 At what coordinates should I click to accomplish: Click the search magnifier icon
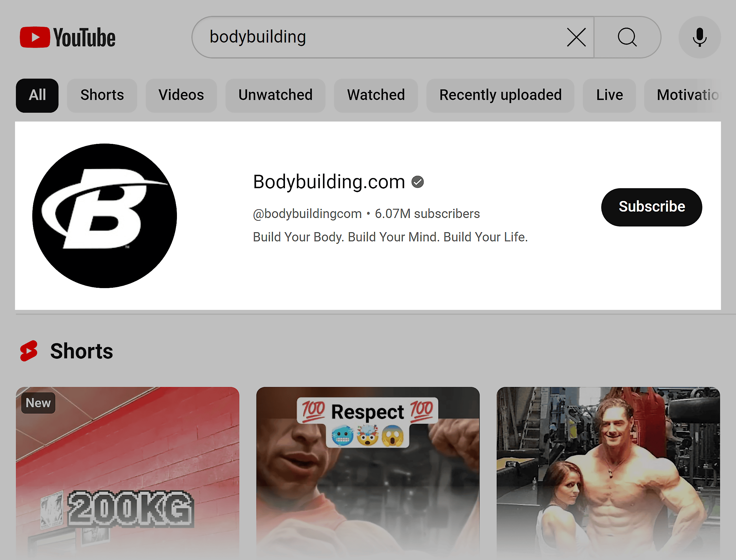[x=626, y=37]
